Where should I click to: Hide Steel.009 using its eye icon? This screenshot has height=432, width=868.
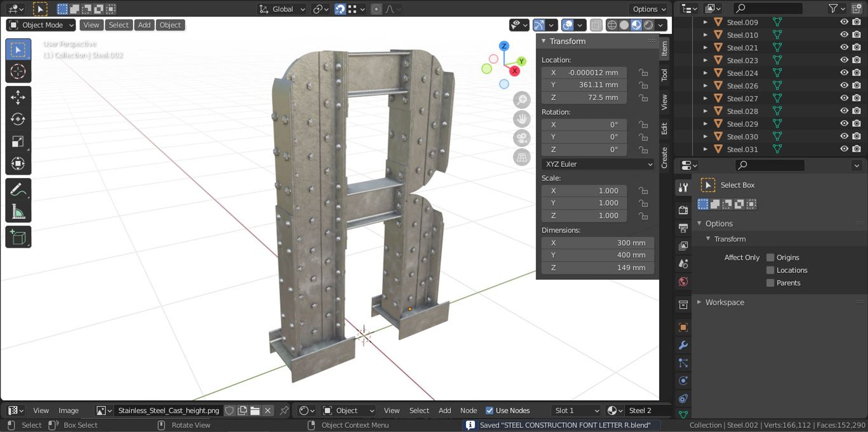point(844,22)
